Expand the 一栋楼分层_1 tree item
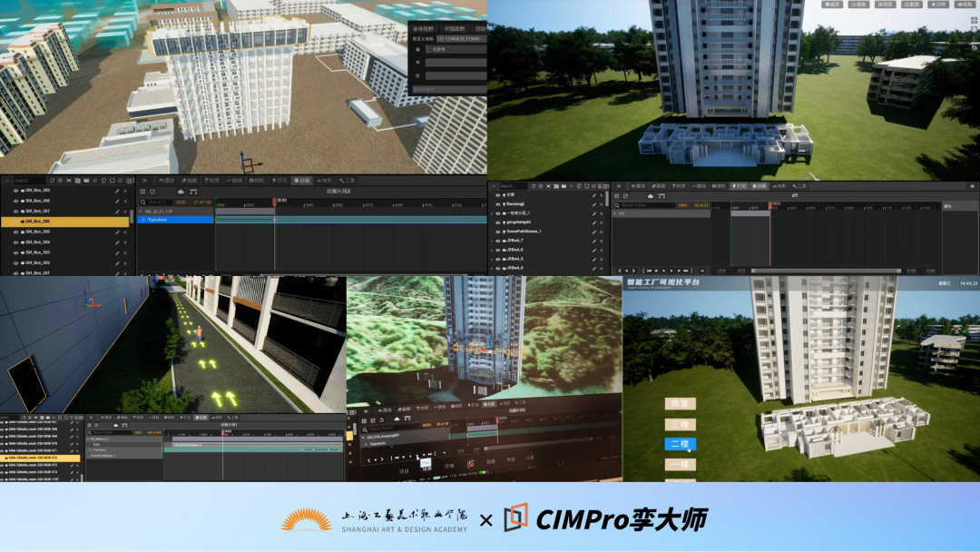 pos(493,213)
